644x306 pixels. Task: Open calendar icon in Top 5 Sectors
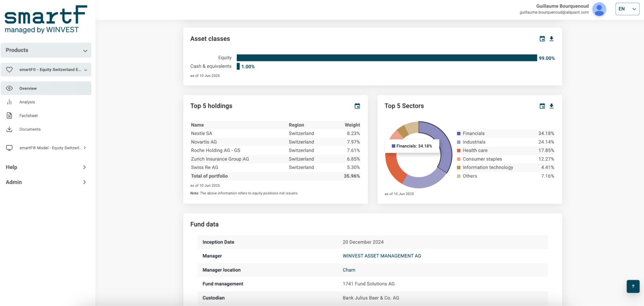[542, 106]
